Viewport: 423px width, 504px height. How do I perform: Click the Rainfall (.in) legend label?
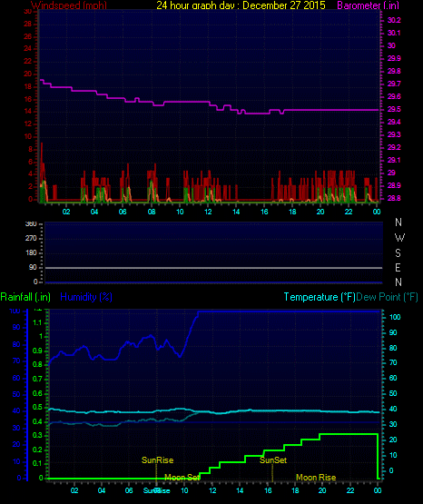click(x=25, y=297)
